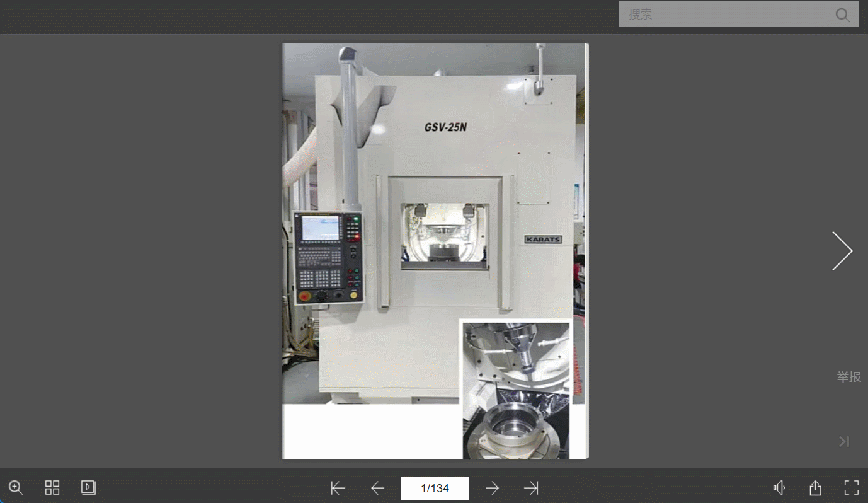Toggle page-flip sound speaker icon
Screen dimensions: 868x503
(779, 488)
